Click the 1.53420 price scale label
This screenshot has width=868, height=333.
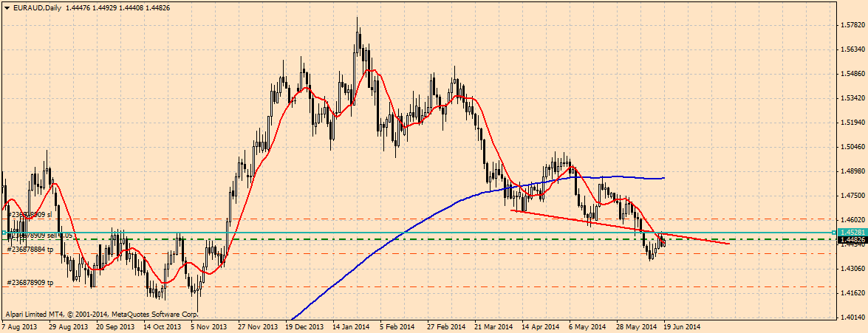click(852, 98)
